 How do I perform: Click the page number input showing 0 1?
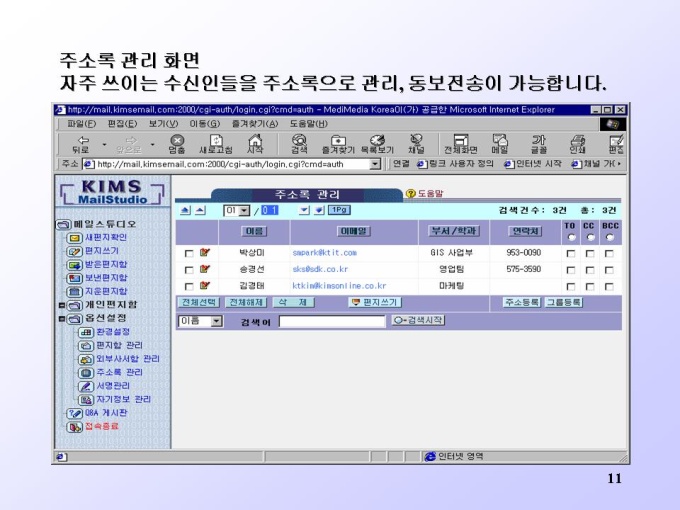pyautogui.click(x=269, y=210)
